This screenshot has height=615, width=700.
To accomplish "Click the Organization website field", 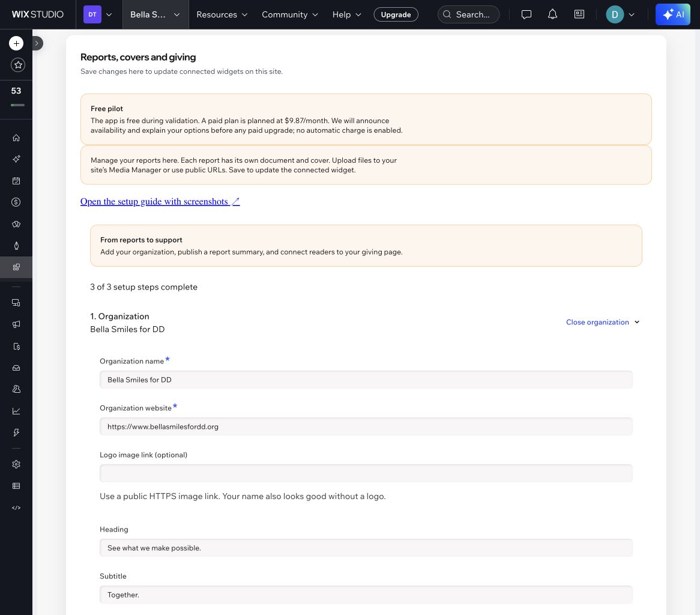I will click(x=366, y=426).
